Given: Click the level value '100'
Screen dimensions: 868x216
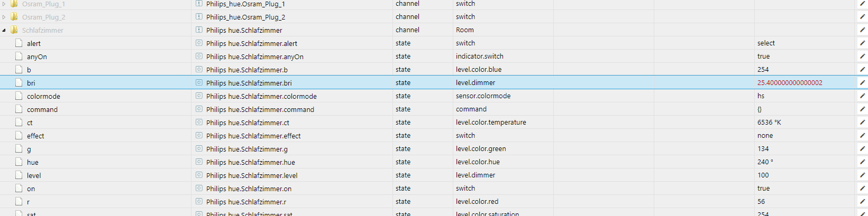Looking at the screenshot, I should click(x=763, y=175).
